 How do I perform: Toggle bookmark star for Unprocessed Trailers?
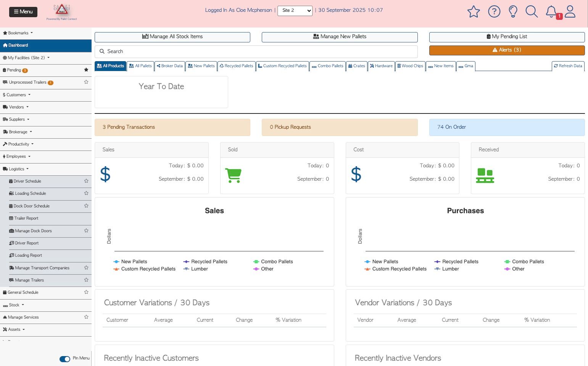click(86, 82)
